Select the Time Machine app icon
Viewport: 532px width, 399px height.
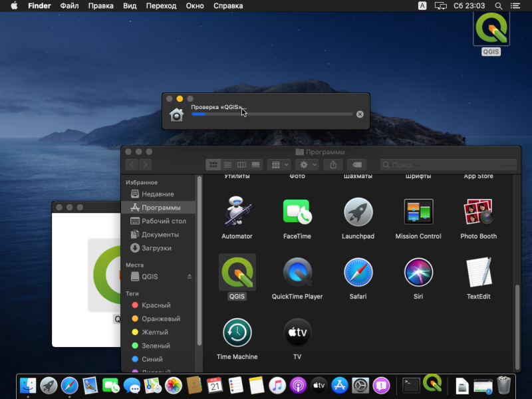237,332
